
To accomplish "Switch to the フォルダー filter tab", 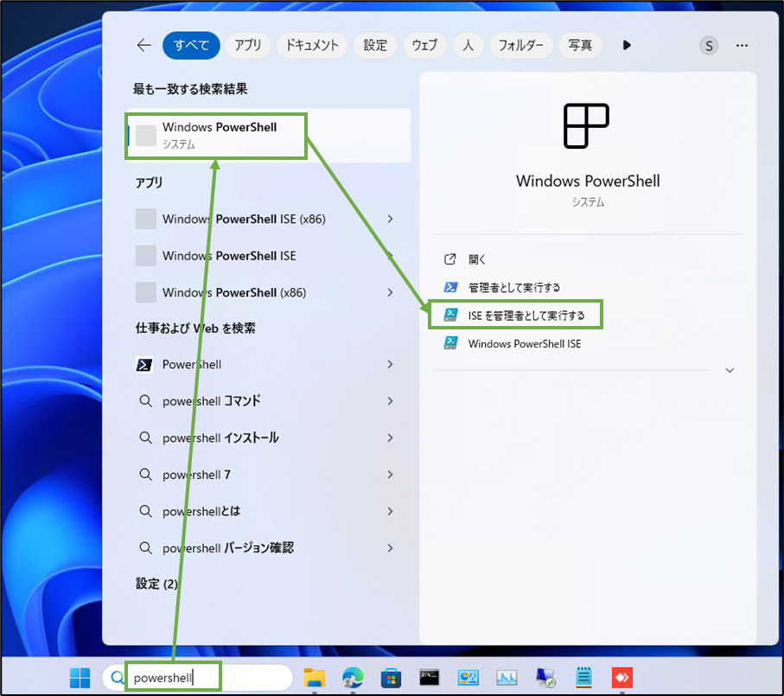I will click(520, 46).
